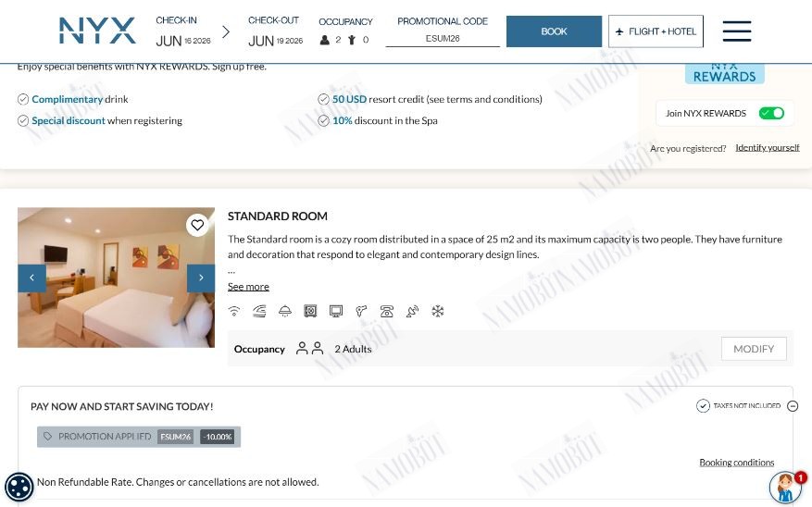The height and width of the screenshot is (507, 812).
Task: Open the check-in date picker
Action: click(x=183, y=31)
